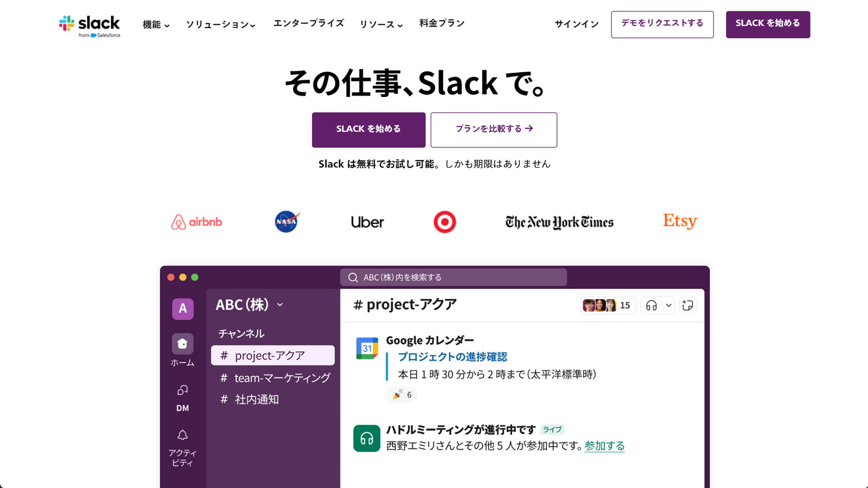The image size is (868, 488).
Task: Click the ハドルミーティングが進行中です title
Action: [461, 429]
